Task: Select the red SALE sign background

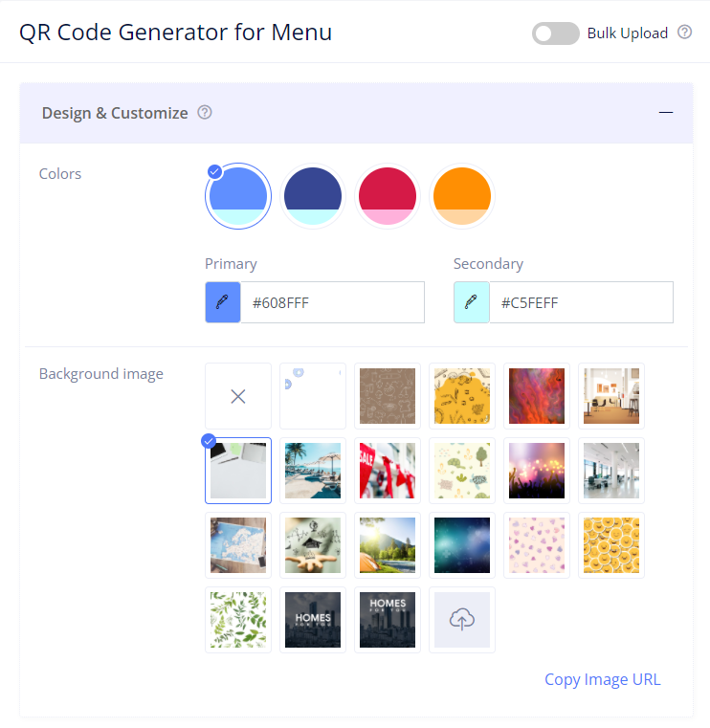Action: pyautogui.click(x=388, y=471)
